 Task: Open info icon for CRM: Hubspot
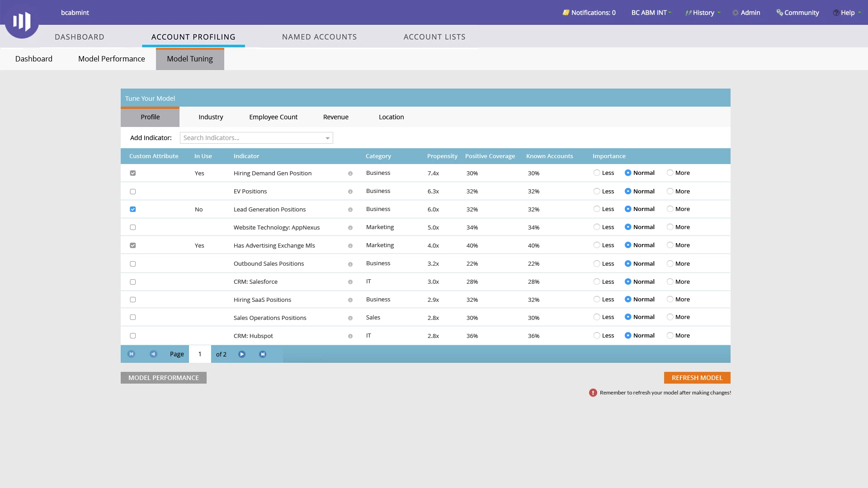pyautogui.click(x=350, y=336)
